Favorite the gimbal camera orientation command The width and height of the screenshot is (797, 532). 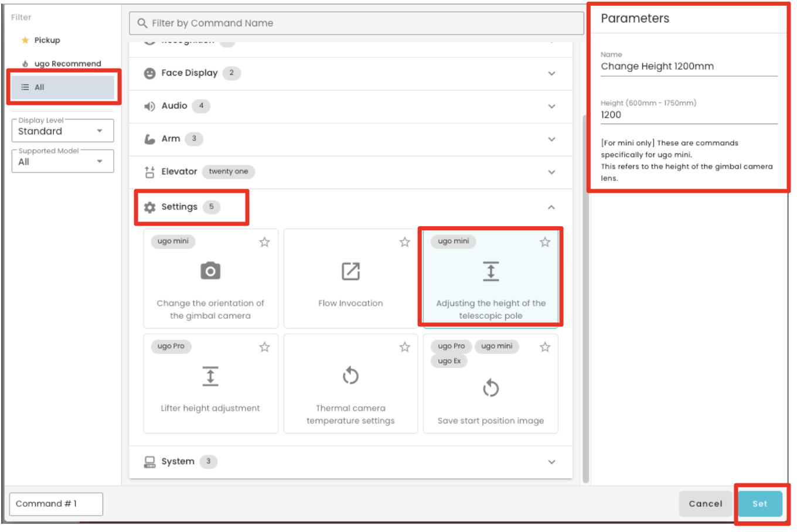tap(265, 242)
